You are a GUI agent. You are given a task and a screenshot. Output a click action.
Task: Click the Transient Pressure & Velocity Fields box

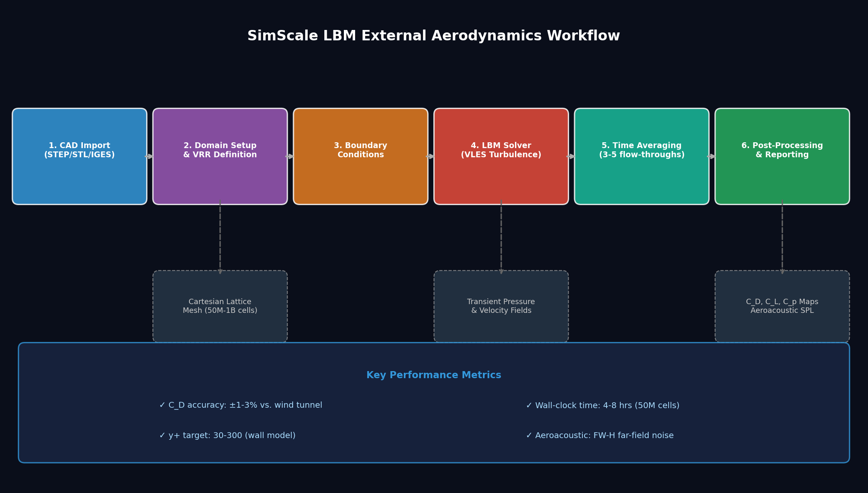click(501, 307)
